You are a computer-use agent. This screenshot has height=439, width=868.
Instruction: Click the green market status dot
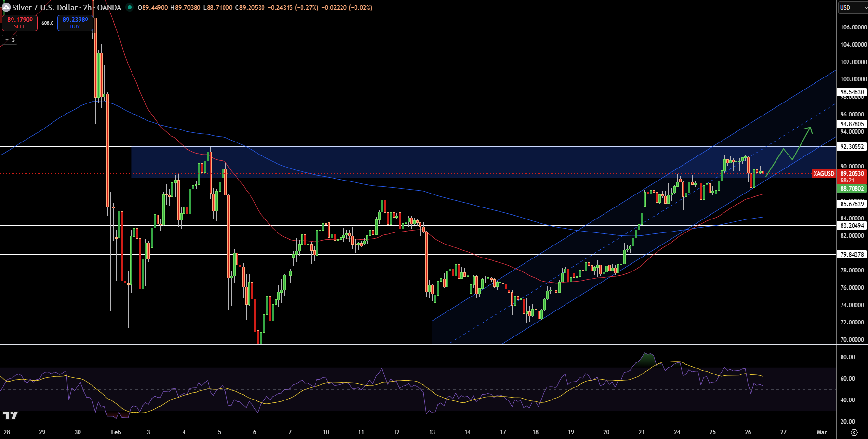(130, 7)
